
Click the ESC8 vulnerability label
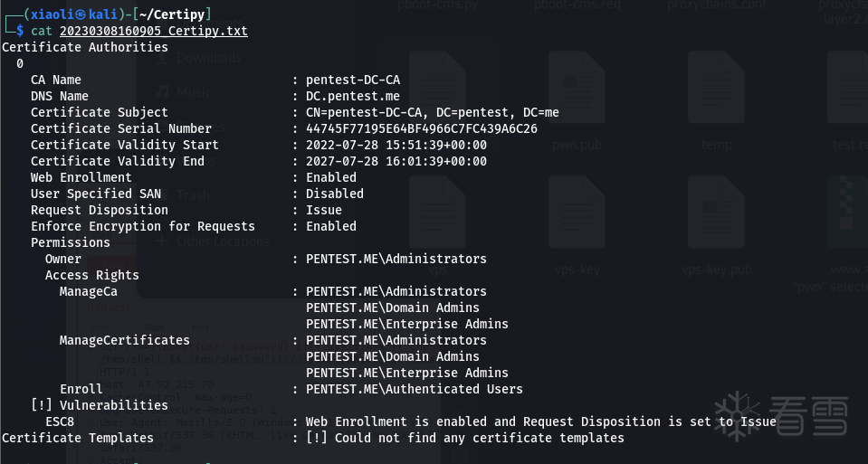60,421
